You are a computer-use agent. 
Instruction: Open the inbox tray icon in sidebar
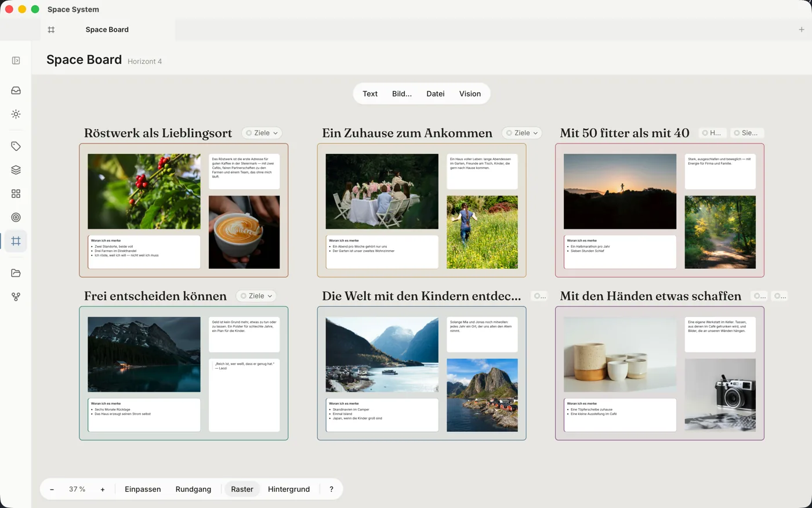(16, 91)
